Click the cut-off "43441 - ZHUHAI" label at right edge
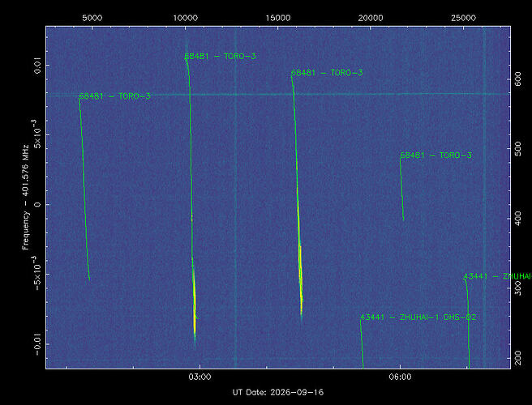The height and width of the screenshot is (405, 532). click(497, 276)
